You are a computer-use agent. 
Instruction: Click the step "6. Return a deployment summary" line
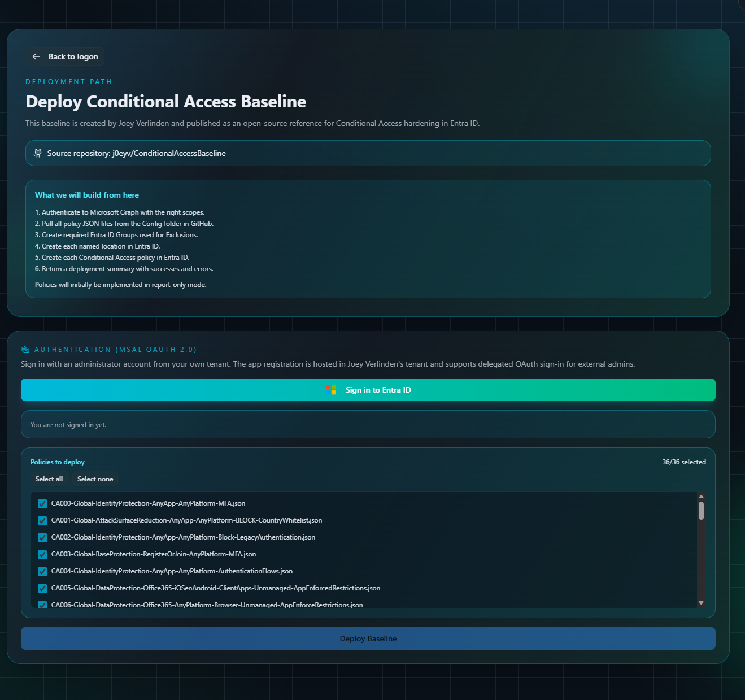[x=124, y=269]
